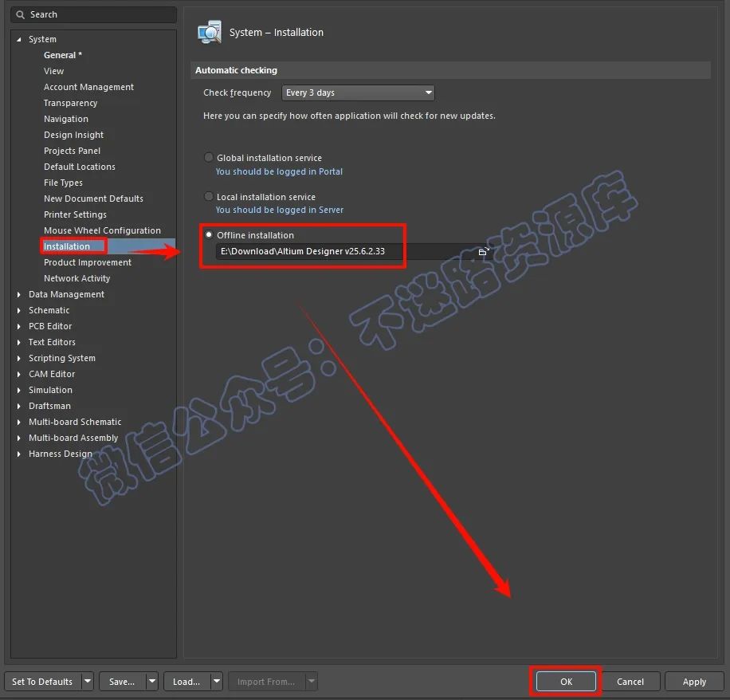Open Design Insight page
This screenshot has width=730, height=700.
[73, 135]
